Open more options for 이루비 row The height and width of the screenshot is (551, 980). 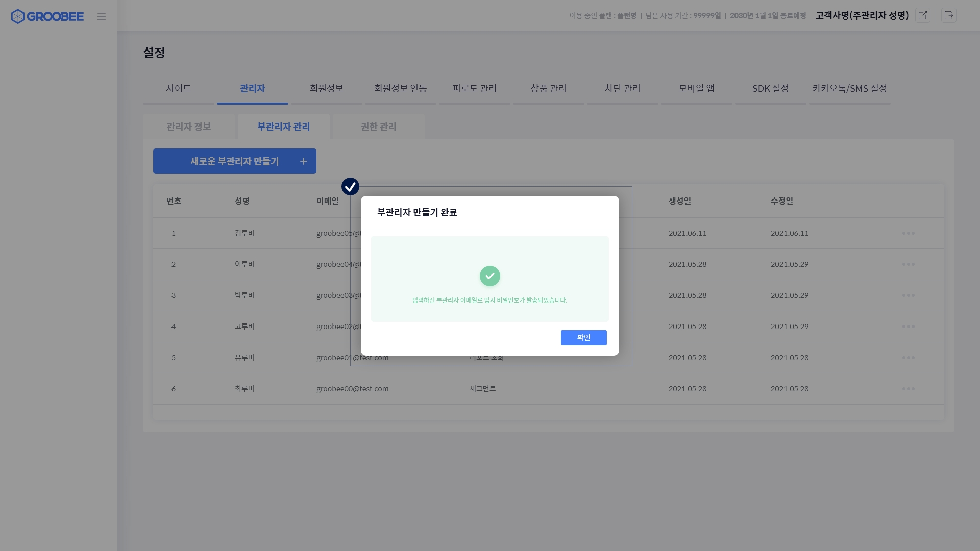pos(908,264)
